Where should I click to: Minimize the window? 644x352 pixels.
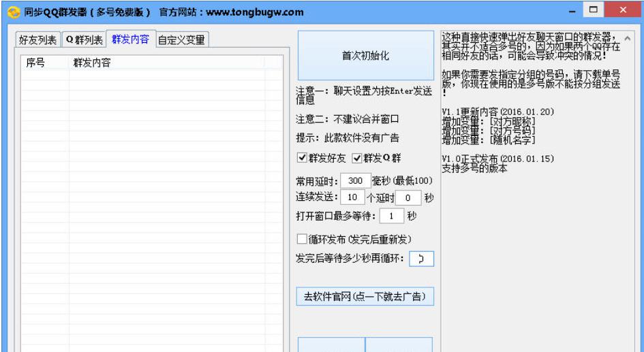tap(572, 12)
